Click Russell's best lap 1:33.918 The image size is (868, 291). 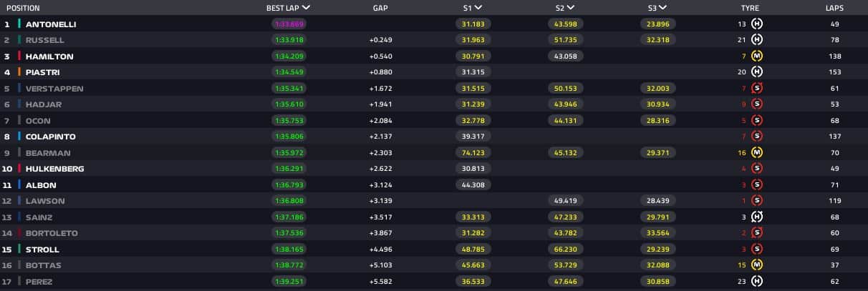click(288, 40)
